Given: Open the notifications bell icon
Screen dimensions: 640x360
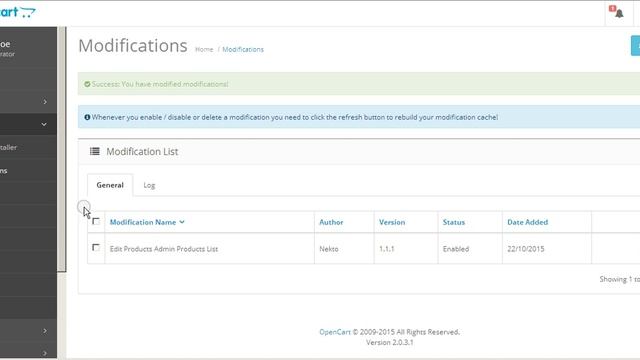Looking at the screenshot, I should [619, 13].
